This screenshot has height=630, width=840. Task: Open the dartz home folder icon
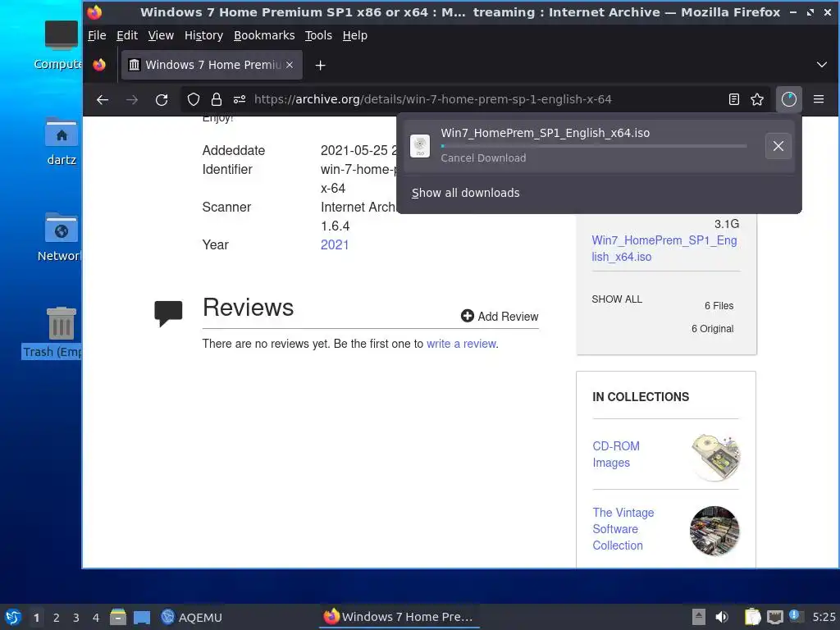tap(61, 140)
